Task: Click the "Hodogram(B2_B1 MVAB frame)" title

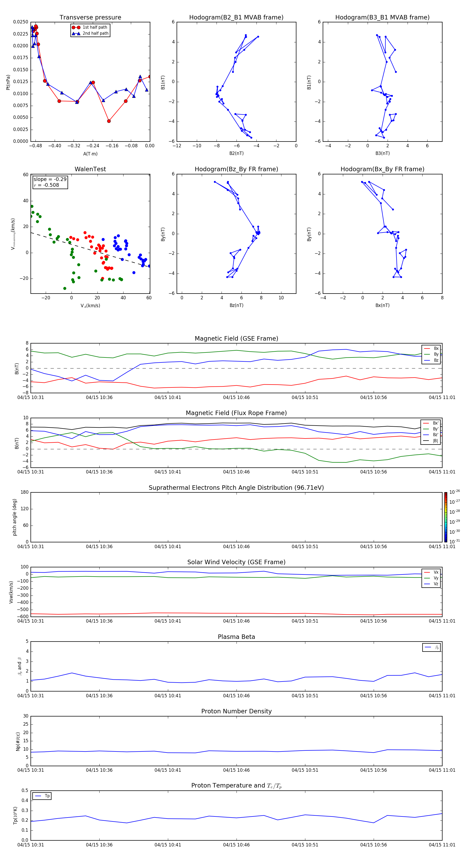Action: point(236,18)
